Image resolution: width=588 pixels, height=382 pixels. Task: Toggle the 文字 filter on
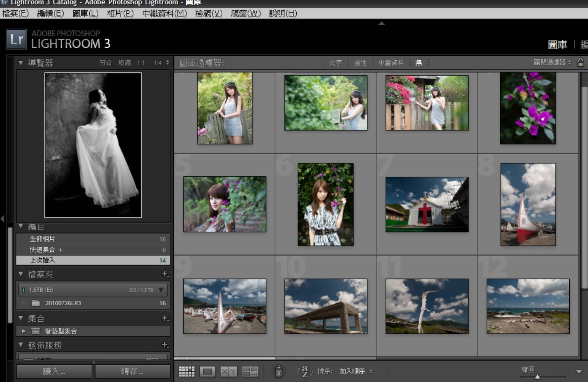coord(335,63)
